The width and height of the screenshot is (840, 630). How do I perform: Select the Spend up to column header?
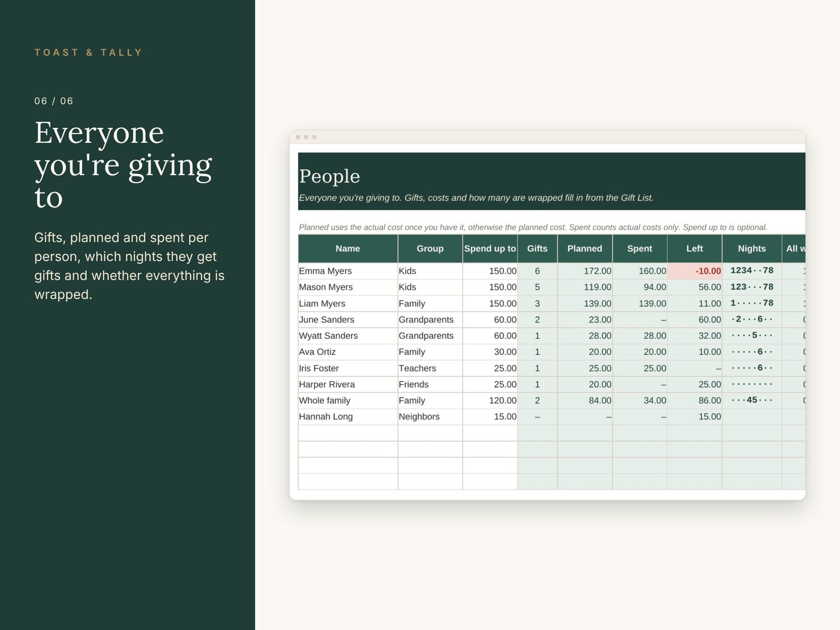[490, 248]
